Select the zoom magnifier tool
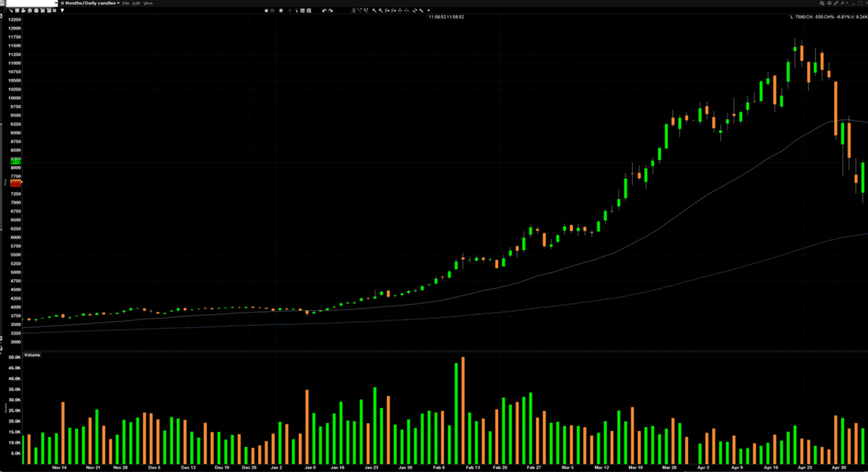 tap(374, 10)
